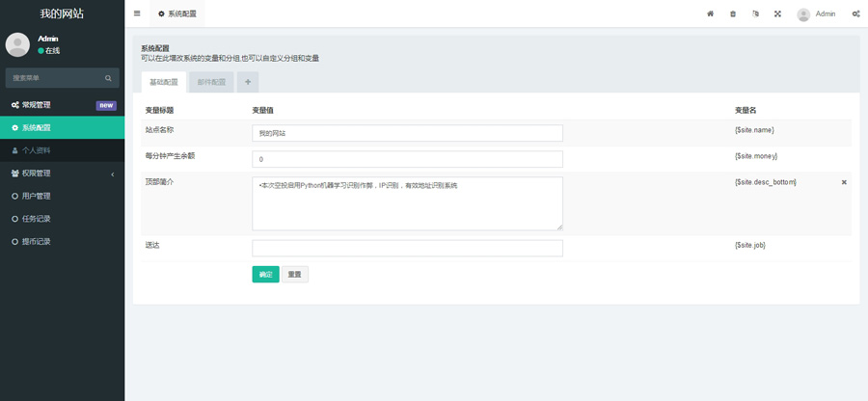The height and width of the screenshot is (401, 868).
Task: Click the trash clear-cache icon
Action: (x=733, y=13)
